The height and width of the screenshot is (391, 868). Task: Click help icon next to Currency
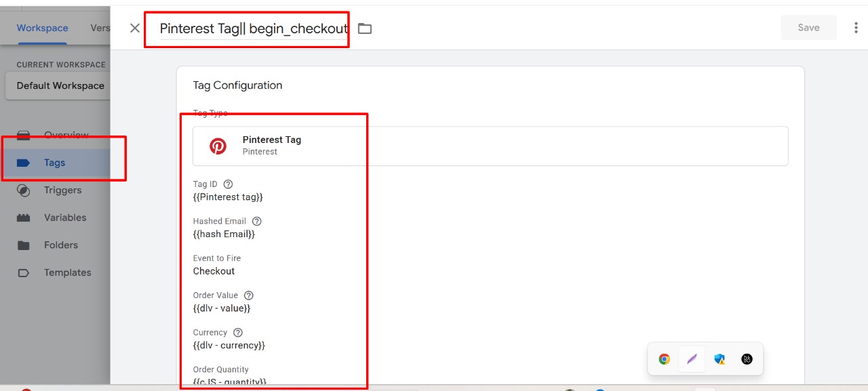pyautogui.click(x=238, y=333)
